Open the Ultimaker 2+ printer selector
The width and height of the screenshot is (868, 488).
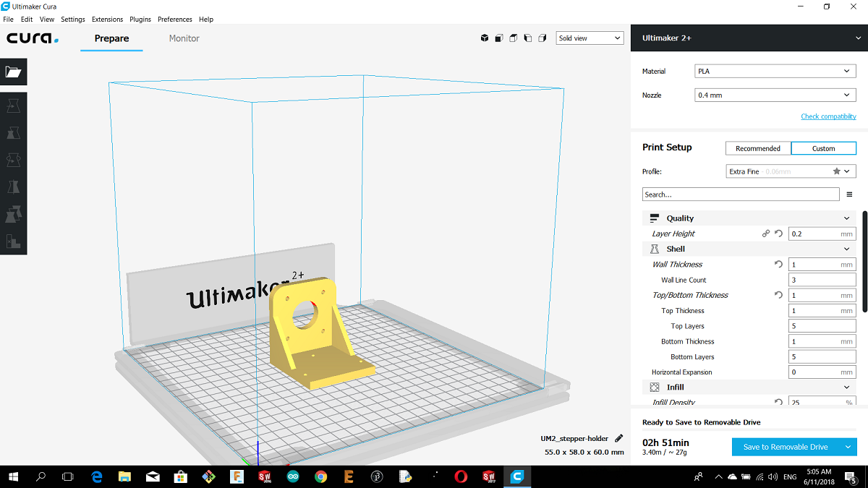(749, 38)
